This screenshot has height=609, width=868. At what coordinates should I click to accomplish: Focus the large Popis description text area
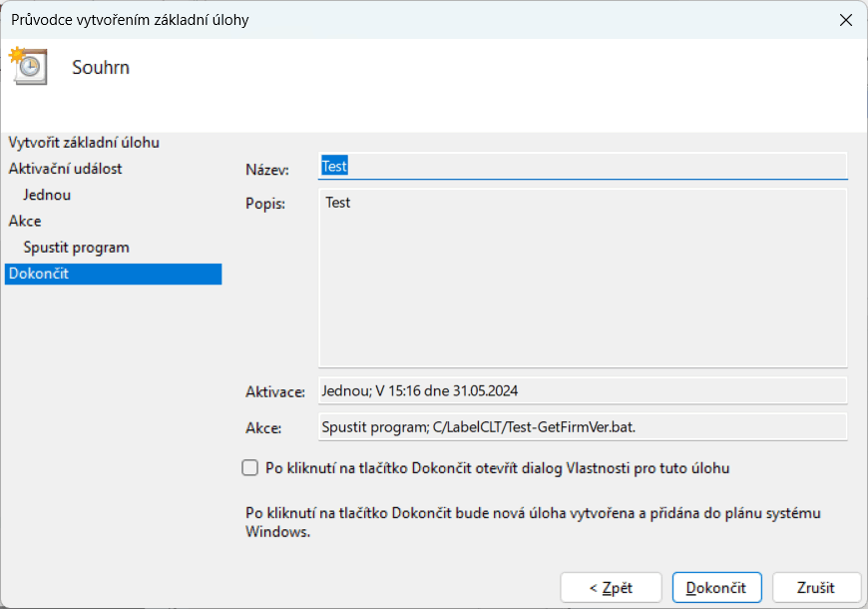click(583, 279)
